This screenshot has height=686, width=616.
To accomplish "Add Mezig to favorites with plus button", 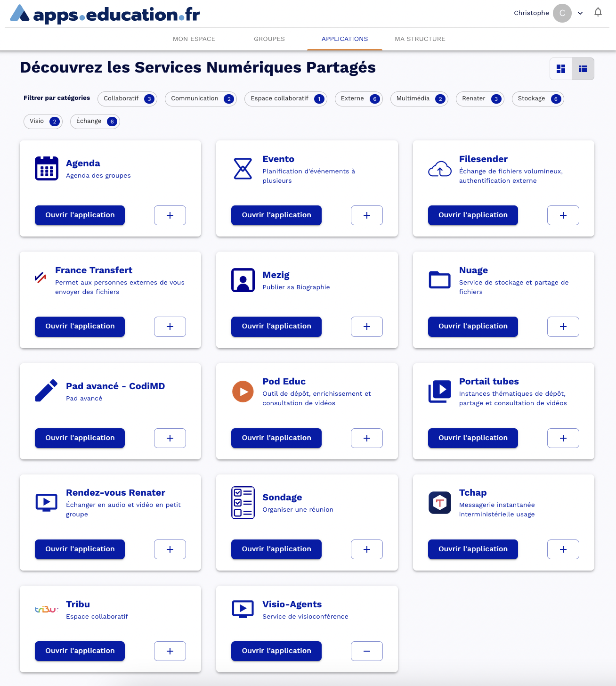I will pos(367,327).
